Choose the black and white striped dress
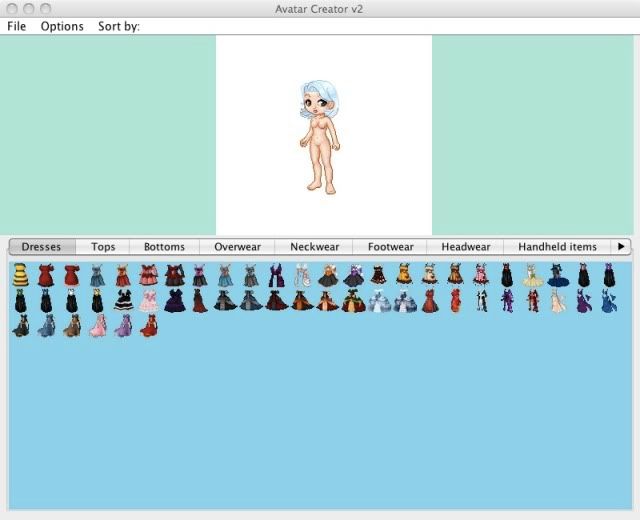640x520 pixels. (123, 301)
